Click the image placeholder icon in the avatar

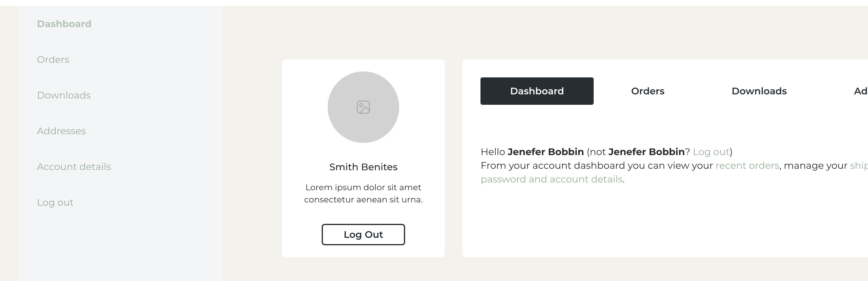[x=363, y=107]
